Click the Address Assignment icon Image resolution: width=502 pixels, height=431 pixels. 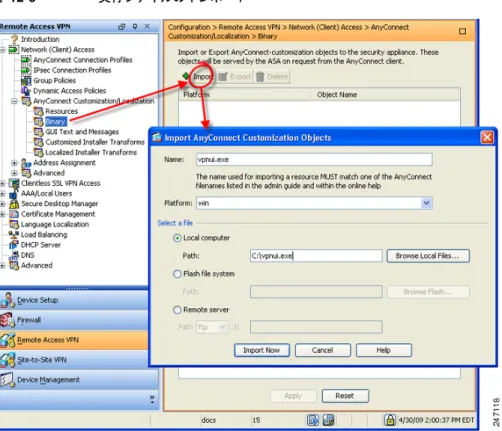point(26,163)
